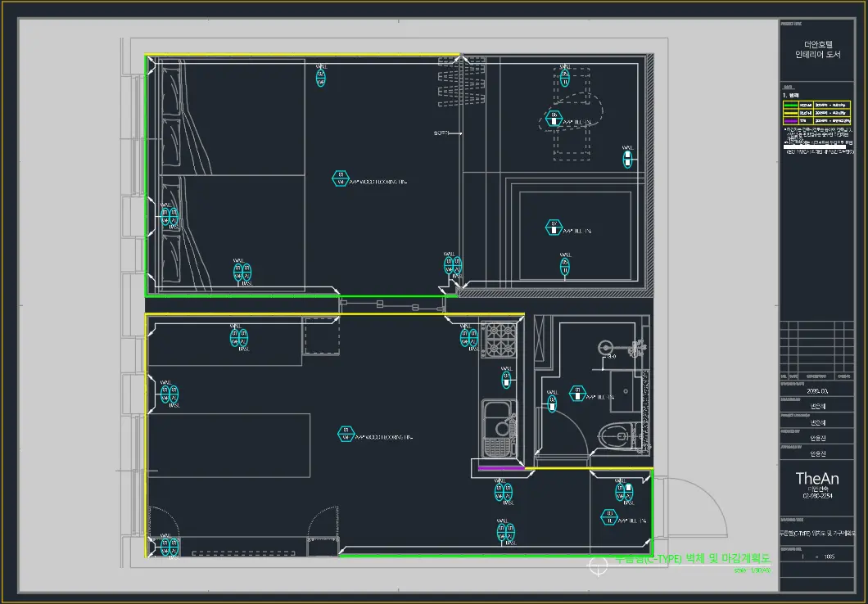Select the bathtub rectangle in the upper bathroom
Viewport: 868px width, 604px height.
click(x=576, y=236)
